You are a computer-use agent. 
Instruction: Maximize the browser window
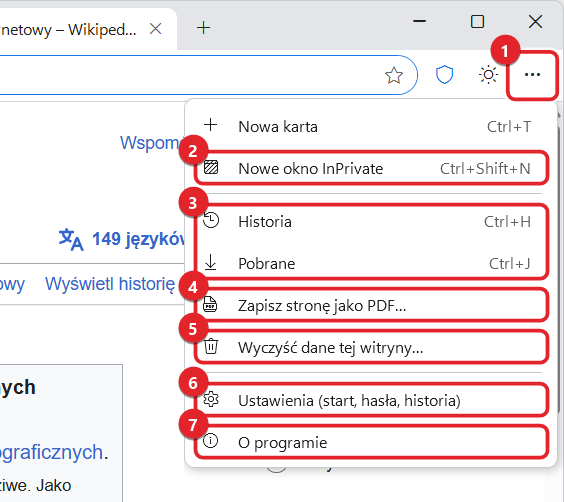coord(477,22)
